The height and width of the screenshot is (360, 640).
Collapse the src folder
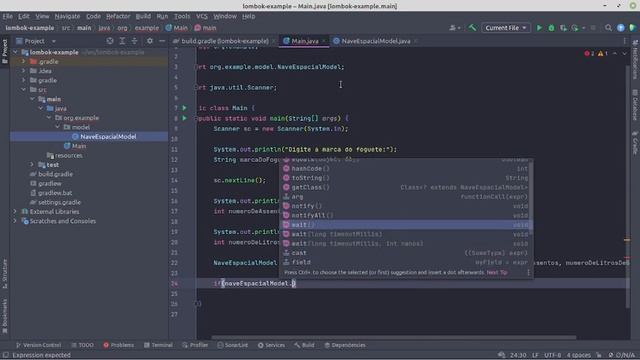(x=24, y=90)
